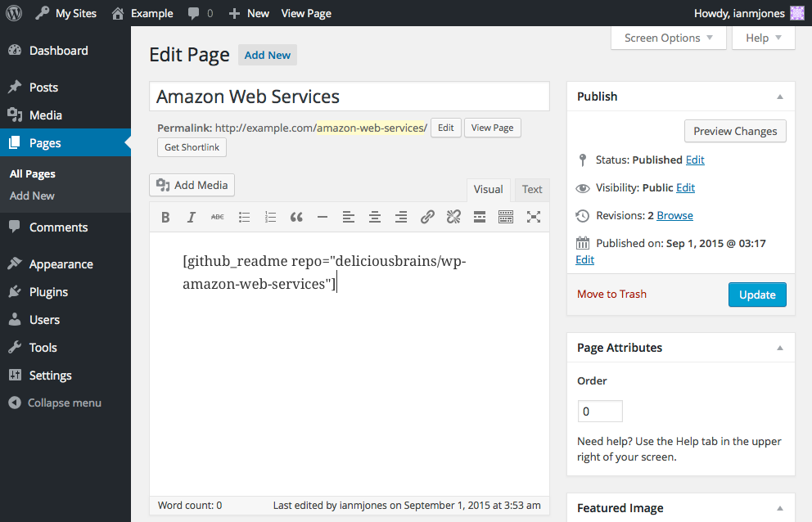Screen dimensions: 812x522
Task: Click the user avatar image
Action: 797,13
